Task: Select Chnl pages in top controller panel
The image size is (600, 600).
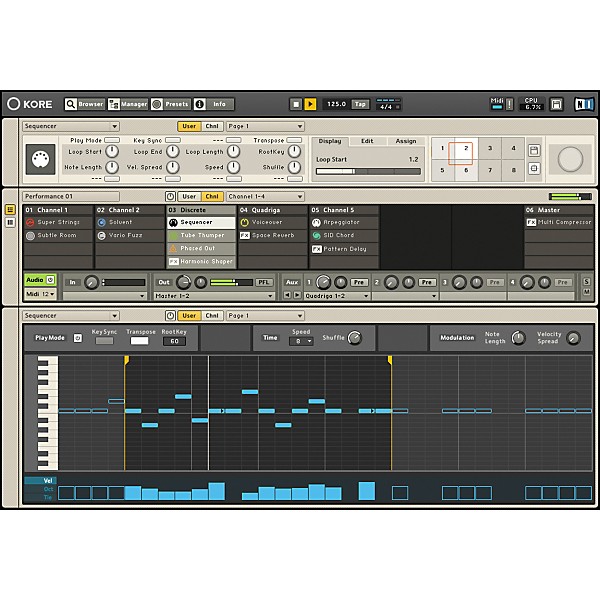Action: (212, 126)
